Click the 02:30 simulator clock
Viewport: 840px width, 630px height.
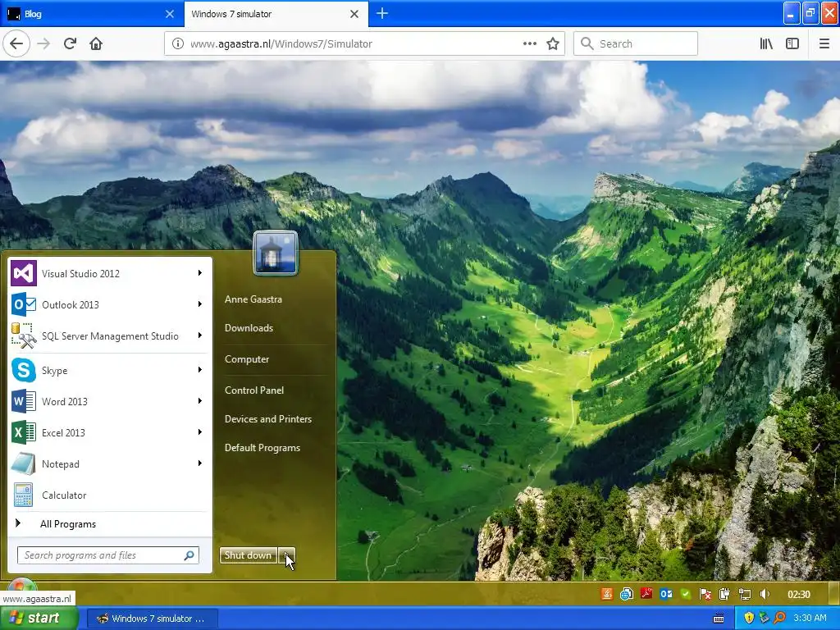pos(798,594)
